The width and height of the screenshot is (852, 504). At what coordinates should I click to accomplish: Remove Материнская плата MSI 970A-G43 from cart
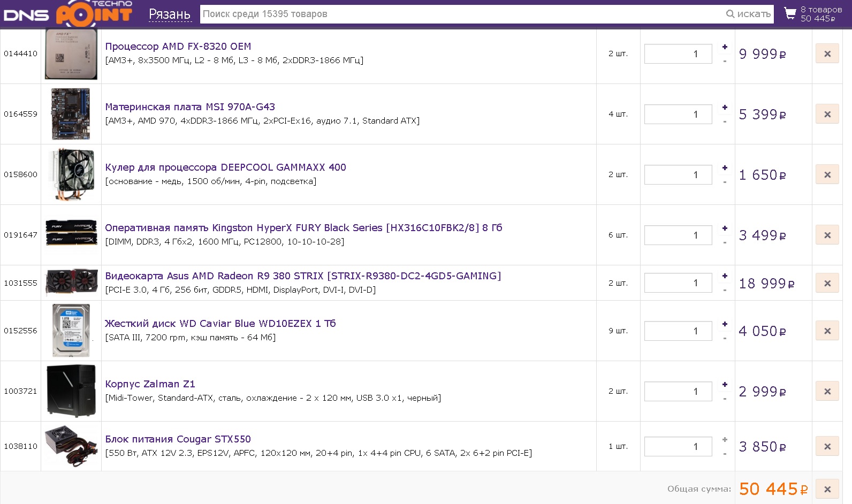tap(827, 114)
